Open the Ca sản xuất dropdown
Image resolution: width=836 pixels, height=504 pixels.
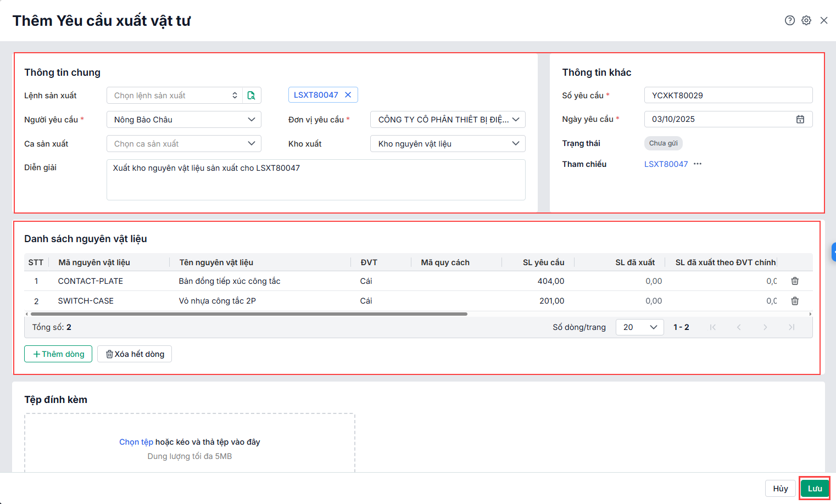coord(251,144)
